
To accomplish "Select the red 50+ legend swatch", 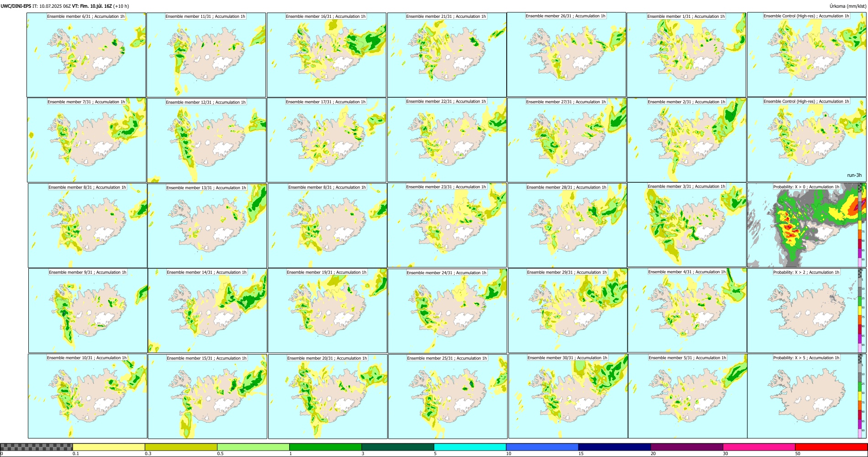I will pyautogui.click(x=831, y=447).
